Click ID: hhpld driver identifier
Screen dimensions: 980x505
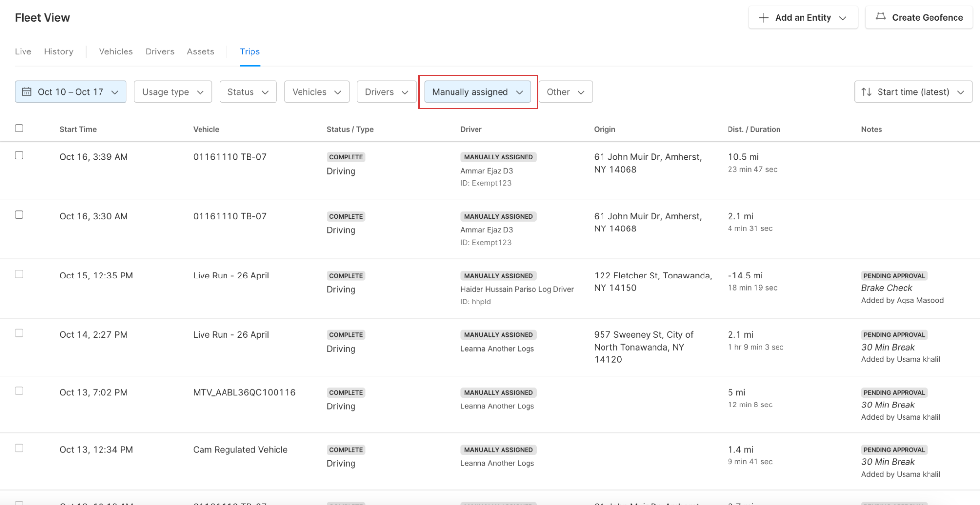pos(476,302)
